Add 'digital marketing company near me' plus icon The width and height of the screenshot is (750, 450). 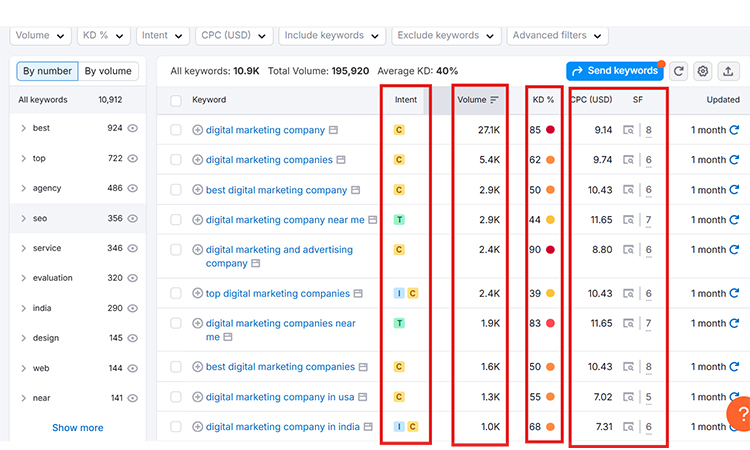198,220
